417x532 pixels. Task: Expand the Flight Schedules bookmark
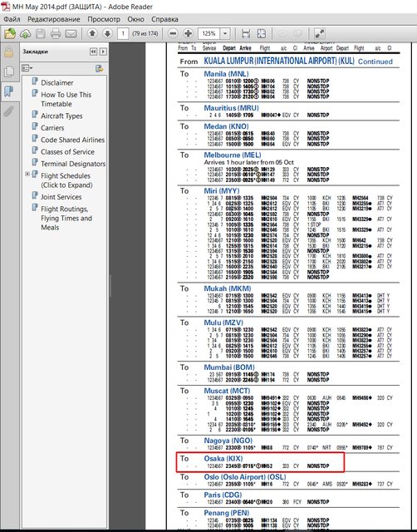[x=27, y=174]
